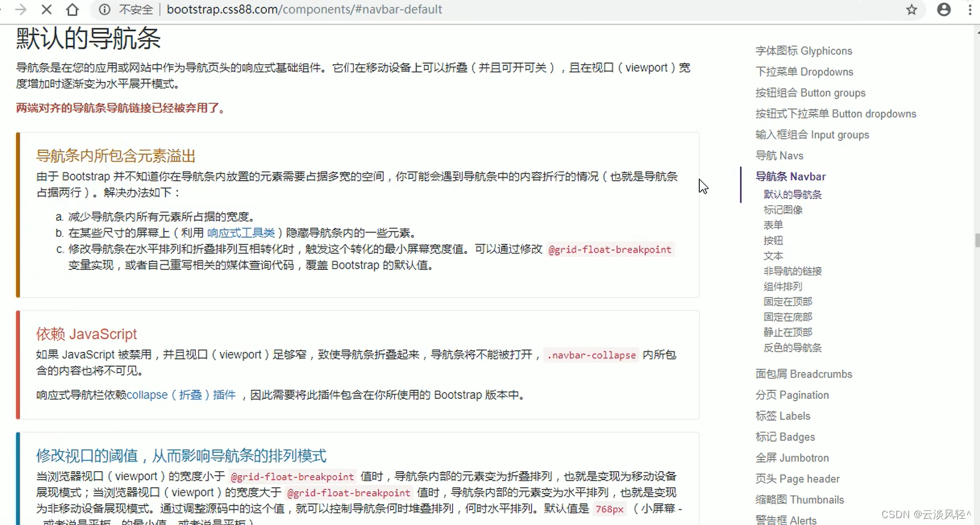Open 反色的导航条 section

tap(792, 347)
